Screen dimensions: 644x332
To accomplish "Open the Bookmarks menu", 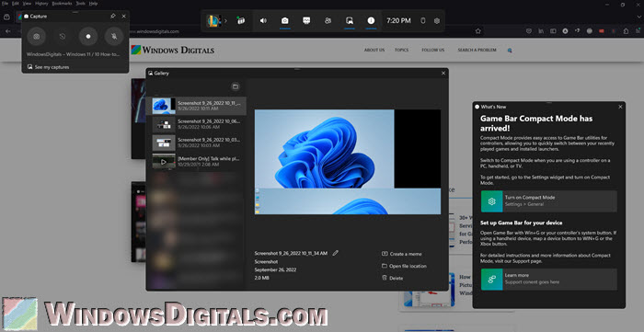I will coord(62,4).
